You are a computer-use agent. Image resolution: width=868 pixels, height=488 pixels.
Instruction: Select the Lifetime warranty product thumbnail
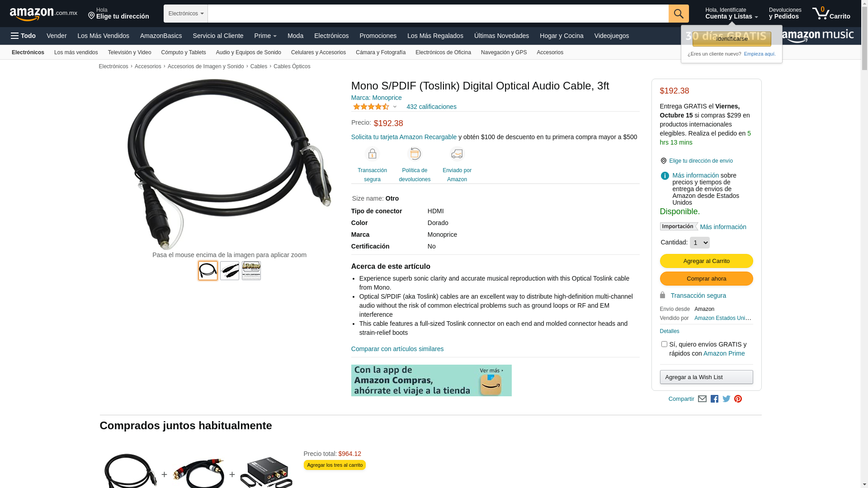point(251,271)
